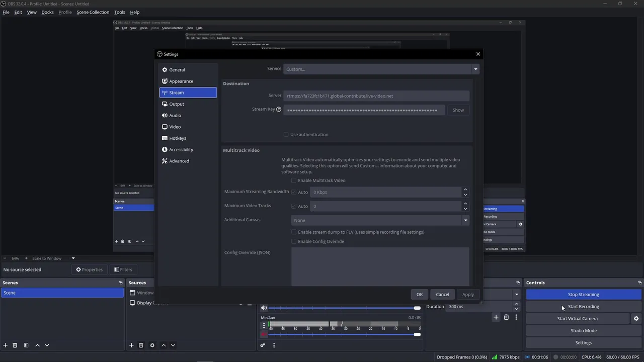This screenshot has width=644, height=362.
Task: Switch to Hotkeys settings tab
Action: 188,138
